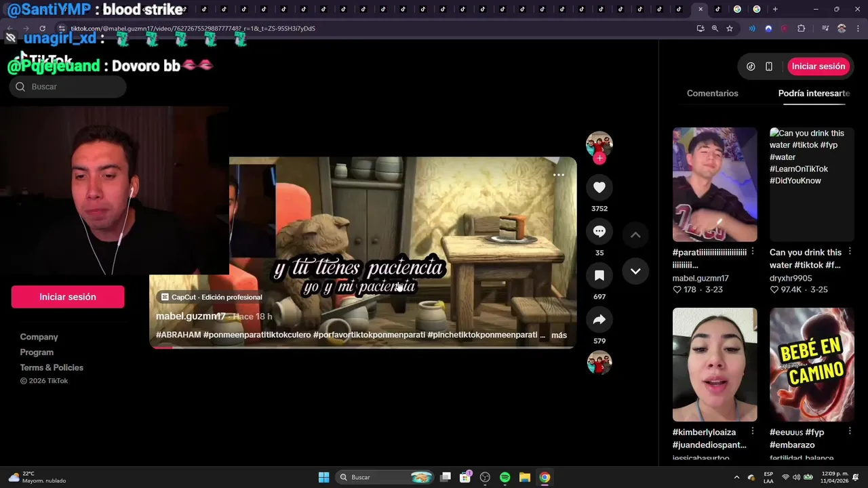
Task: Go to the next video arrow
Action: 635,271
